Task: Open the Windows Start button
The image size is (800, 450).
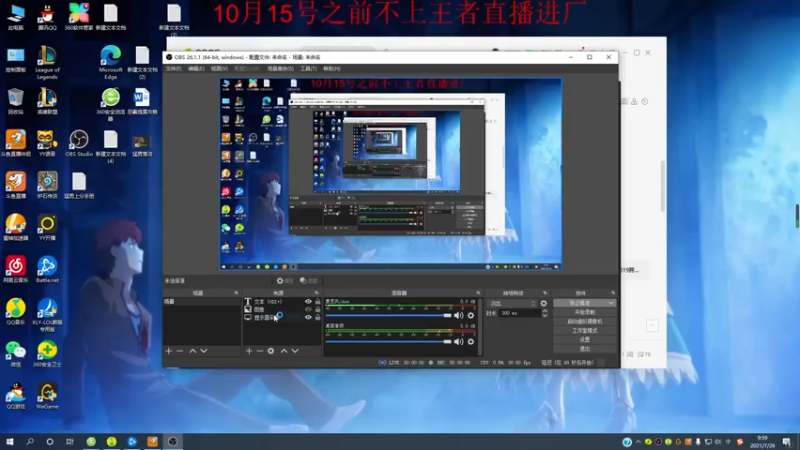Action: pyautogui.click(x=10, y=442)
